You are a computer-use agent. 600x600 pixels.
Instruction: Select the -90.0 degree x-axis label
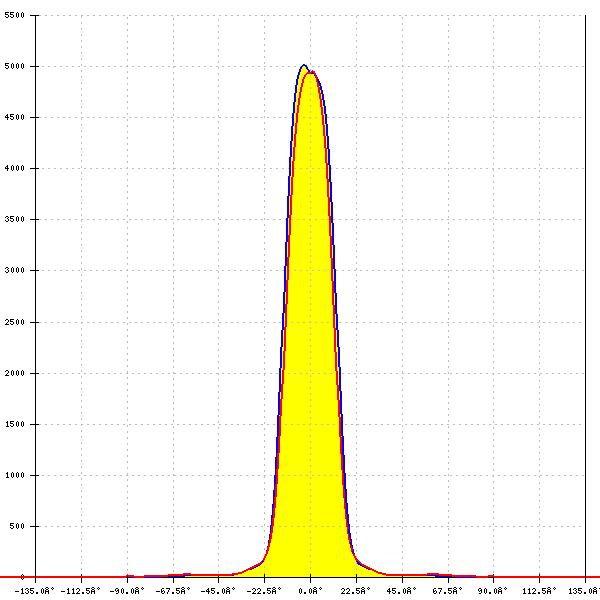[127, 591]
